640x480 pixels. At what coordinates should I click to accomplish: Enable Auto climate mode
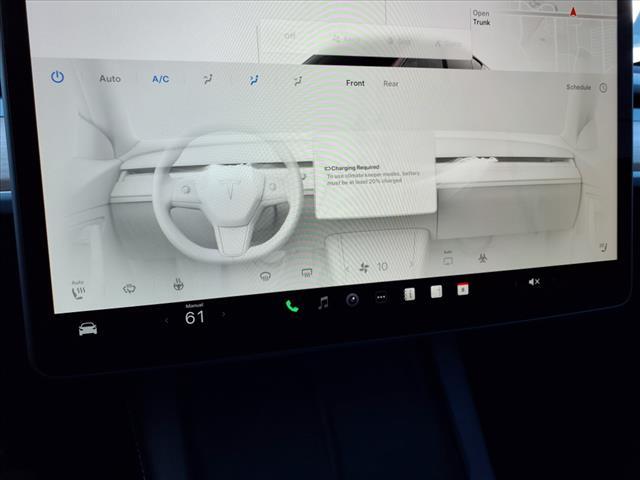pyautogui.click(x=110, y=78)
